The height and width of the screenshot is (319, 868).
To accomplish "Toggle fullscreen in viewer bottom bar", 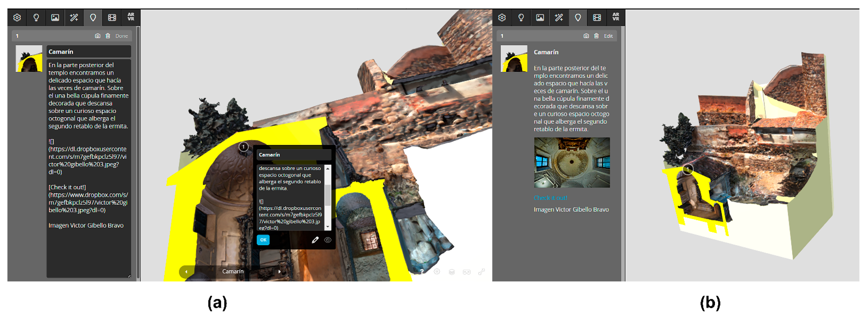I will (482, 272).
